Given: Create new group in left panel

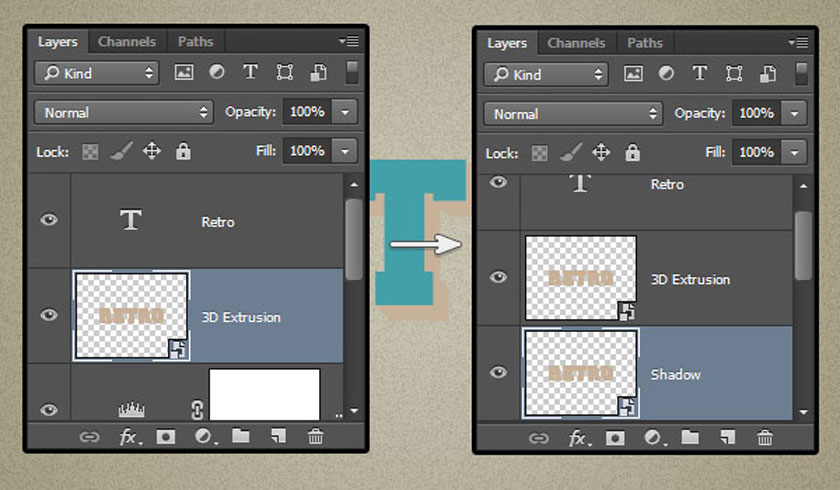Looking at the screenshot, I should point(241,436).
